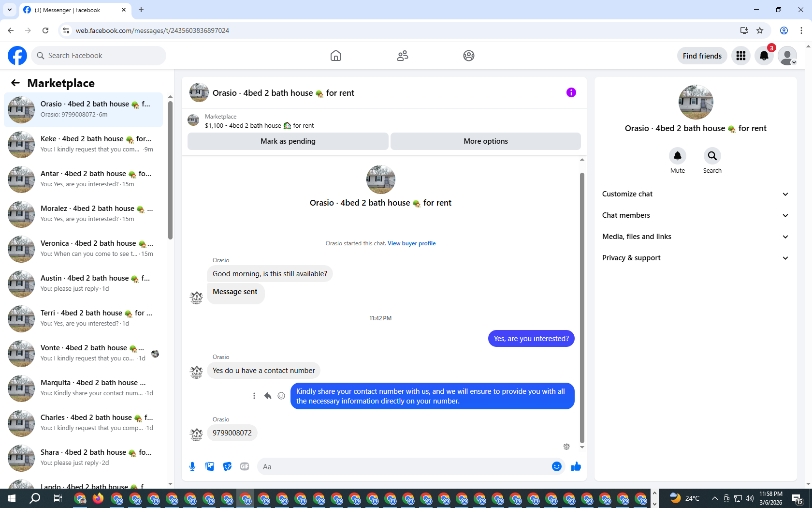Viewport: 812px width, 508px height.
Task: Open the Groups tab icon
Action: point(469,56)
